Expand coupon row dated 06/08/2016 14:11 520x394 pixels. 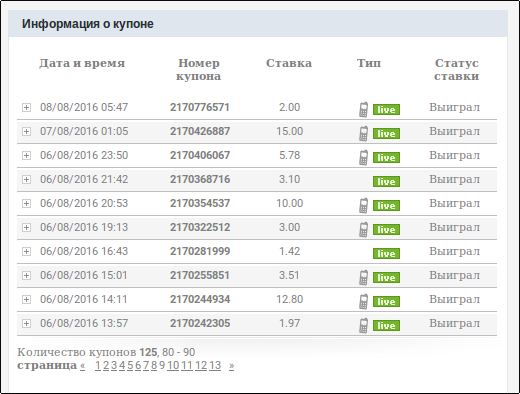tap(26, 299)
